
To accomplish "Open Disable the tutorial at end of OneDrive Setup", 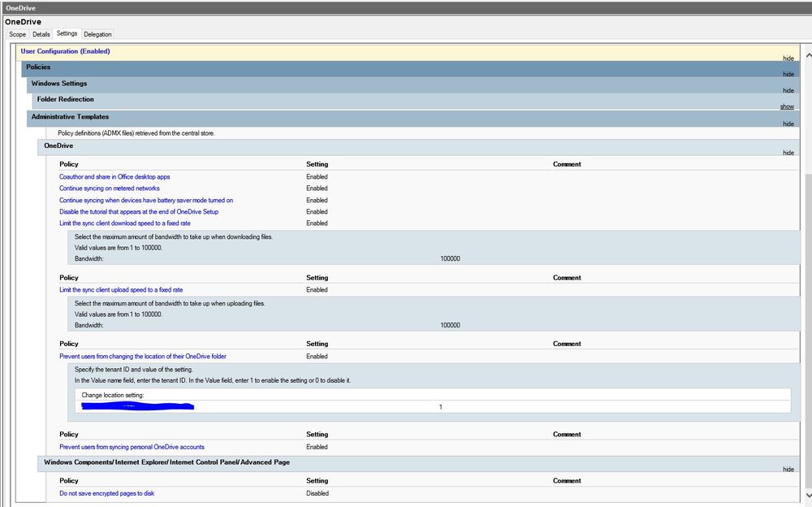I will [139, 211].
